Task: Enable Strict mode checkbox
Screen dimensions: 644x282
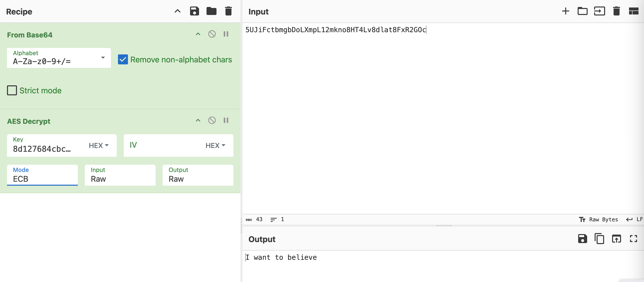Action: pos(12,90)
